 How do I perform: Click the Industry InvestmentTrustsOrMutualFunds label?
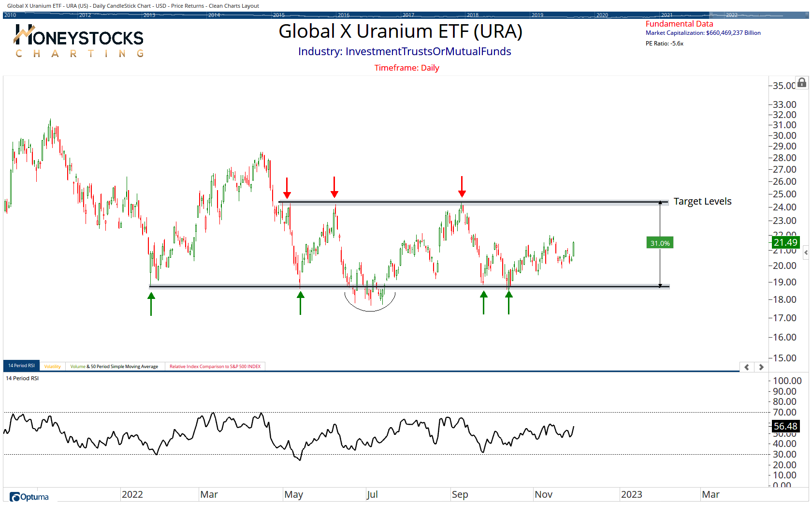coord(405,51)
